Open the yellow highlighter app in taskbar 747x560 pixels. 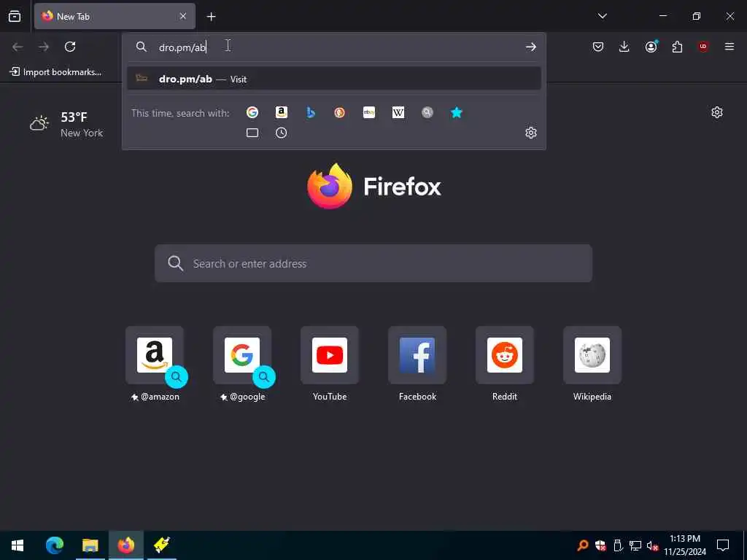click(162, 545)
